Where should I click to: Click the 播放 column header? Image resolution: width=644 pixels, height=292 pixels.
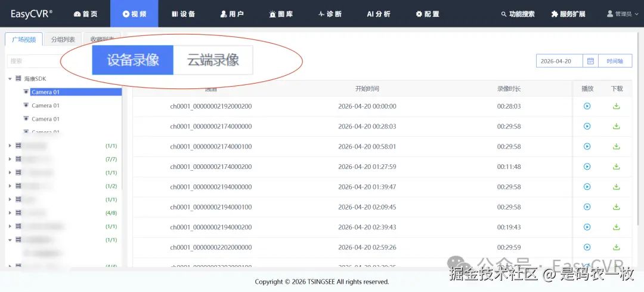click(x=587, y=88)
